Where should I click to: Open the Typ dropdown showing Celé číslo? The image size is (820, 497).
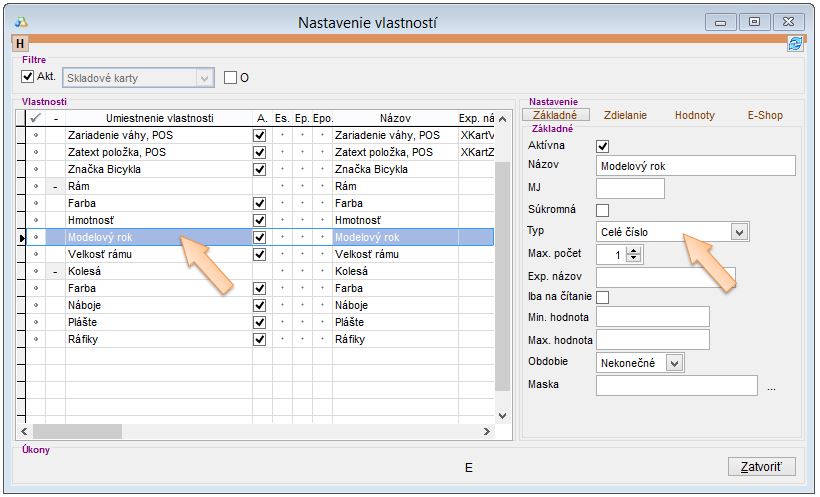point(739,232)
